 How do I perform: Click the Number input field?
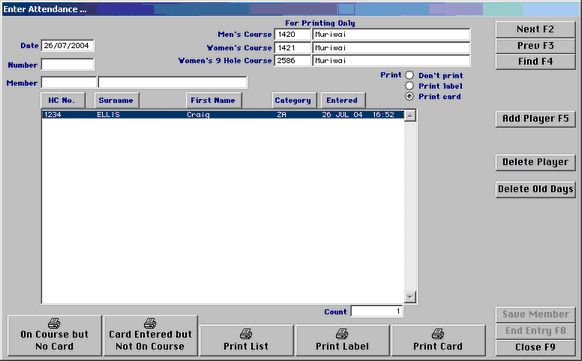(67, 65)
